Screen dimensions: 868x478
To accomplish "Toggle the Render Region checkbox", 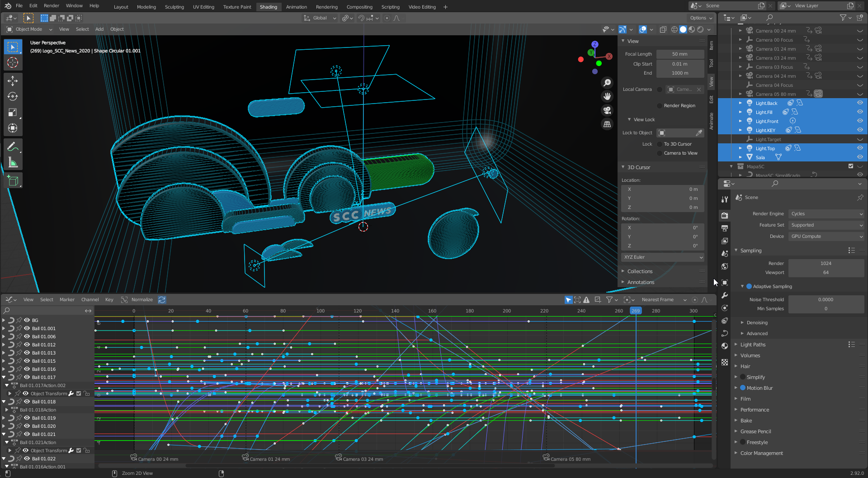I will pos(660,106).
